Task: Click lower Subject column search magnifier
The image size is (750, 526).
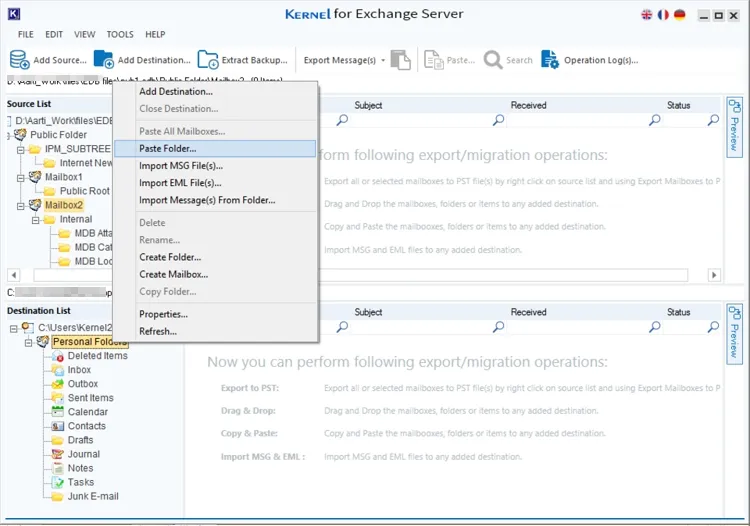Action: [498, 327]
